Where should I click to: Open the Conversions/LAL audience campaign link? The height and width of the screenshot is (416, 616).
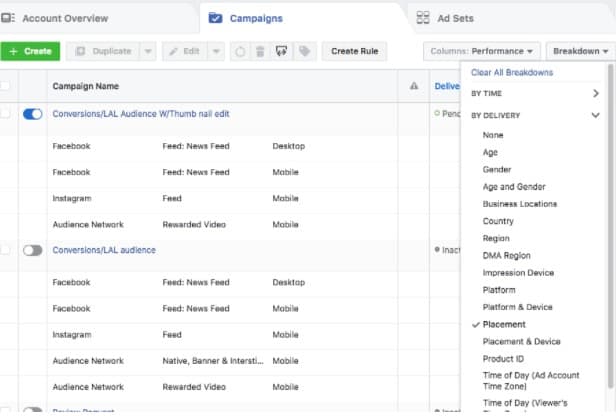(x=104, y=250)
